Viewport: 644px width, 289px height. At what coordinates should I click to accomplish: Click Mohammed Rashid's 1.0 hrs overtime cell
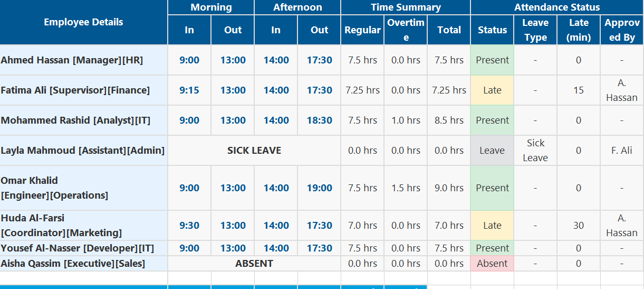pos(406,120)
